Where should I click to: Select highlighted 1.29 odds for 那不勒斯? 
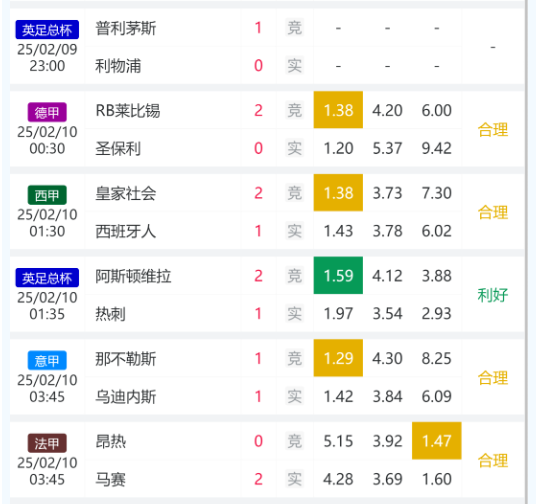click(x=338, y=358)
